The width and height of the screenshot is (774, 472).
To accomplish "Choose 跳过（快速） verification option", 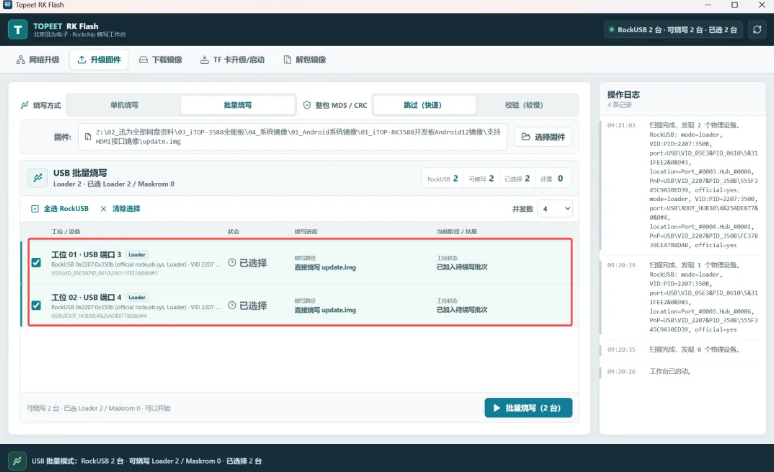I will [424, 105].
